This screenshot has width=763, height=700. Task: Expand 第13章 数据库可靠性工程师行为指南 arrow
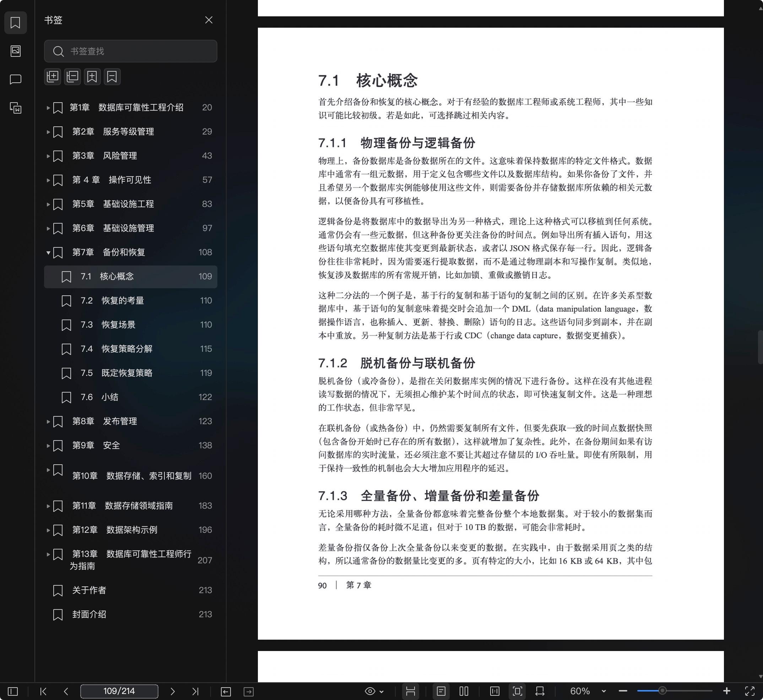coord(48,554)
